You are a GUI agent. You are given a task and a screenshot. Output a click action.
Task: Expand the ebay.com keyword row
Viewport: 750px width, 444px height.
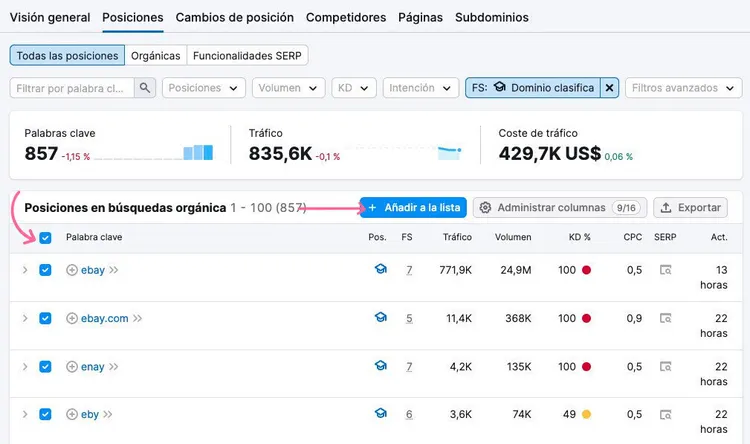tap(25, 318)
